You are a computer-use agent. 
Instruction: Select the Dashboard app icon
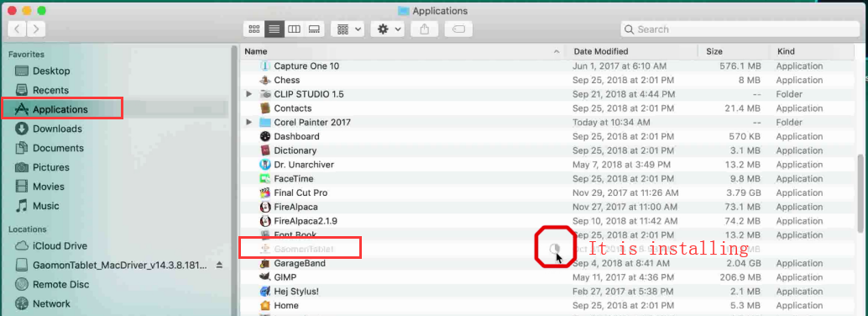click(264, 136)
